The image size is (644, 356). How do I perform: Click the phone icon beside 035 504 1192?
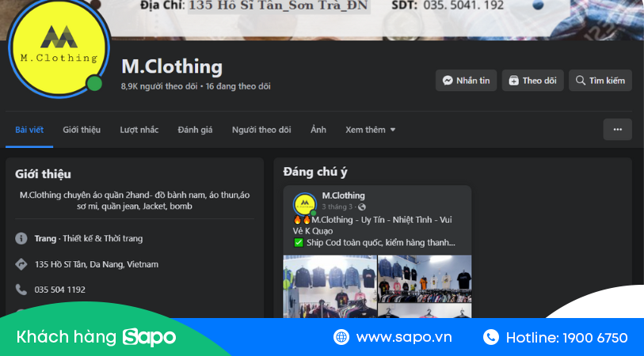(21, 290)
